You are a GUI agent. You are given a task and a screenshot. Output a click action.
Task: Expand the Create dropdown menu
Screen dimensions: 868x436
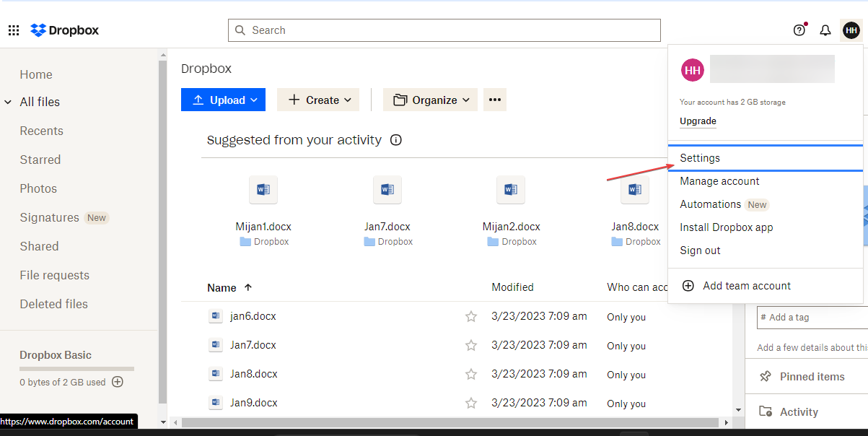[318, 100]
